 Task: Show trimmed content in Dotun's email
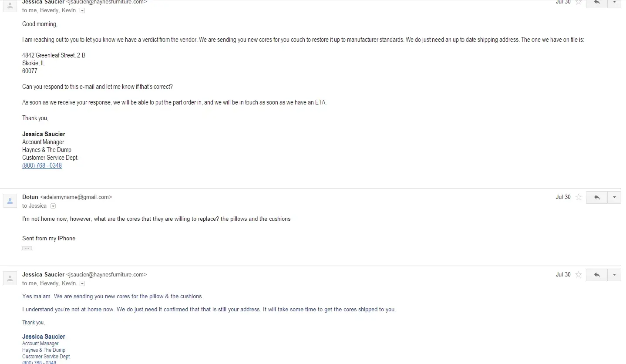point(27,248)
